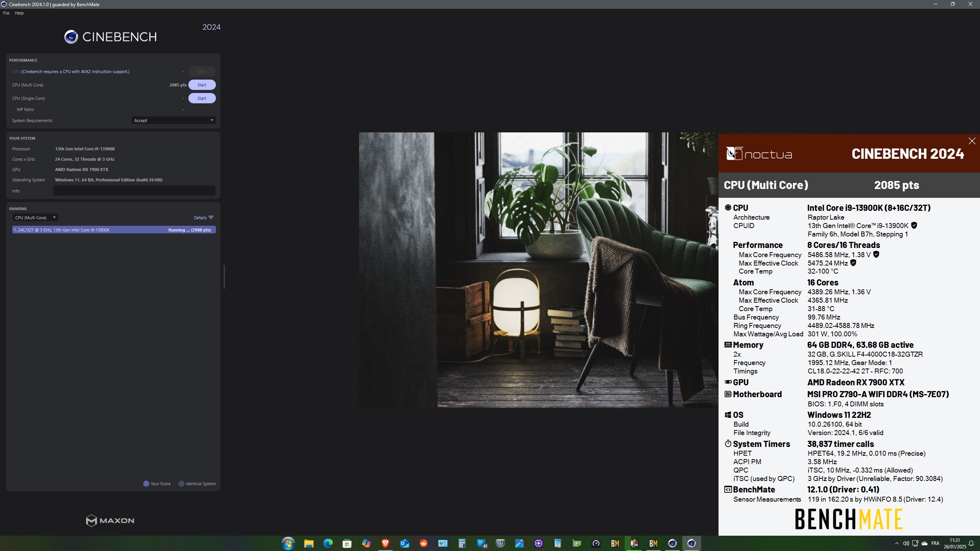980x551 pixels.
Task: Open the Help menu
Action: coord(19,13)
